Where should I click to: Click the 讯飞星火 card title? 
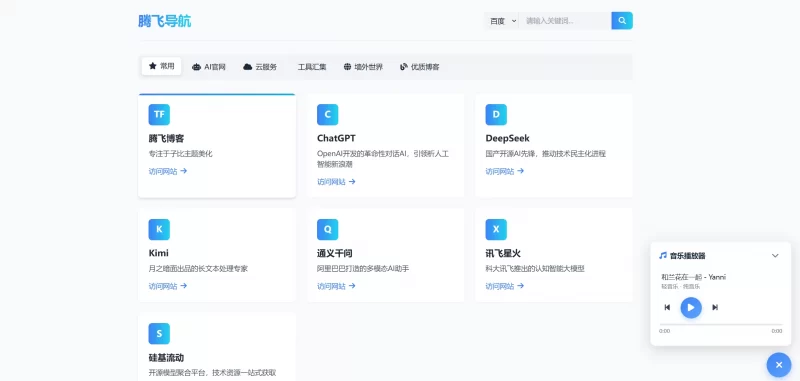(x=503, y=253)
